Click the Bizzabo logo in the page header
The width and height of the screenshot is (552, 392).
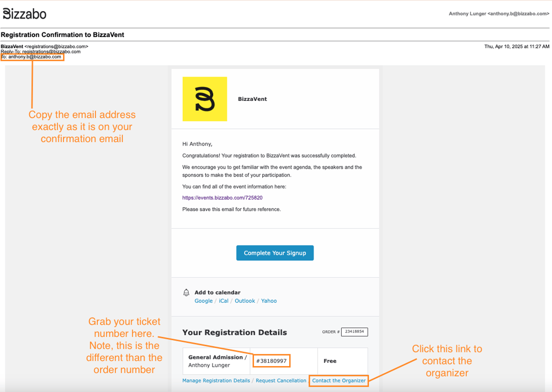pyautogui.click(x=25, y=14)
